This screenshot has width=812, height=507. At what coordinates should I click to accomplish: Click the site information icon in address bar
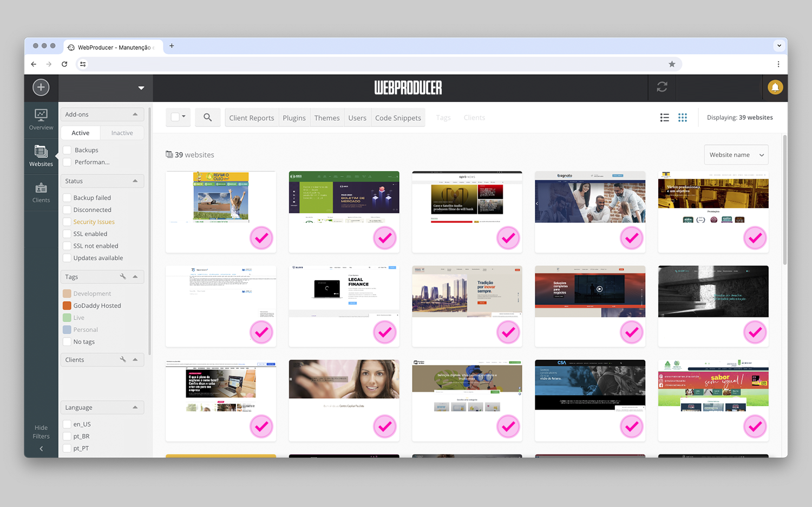pyautogui.click(x=83, y=64)
